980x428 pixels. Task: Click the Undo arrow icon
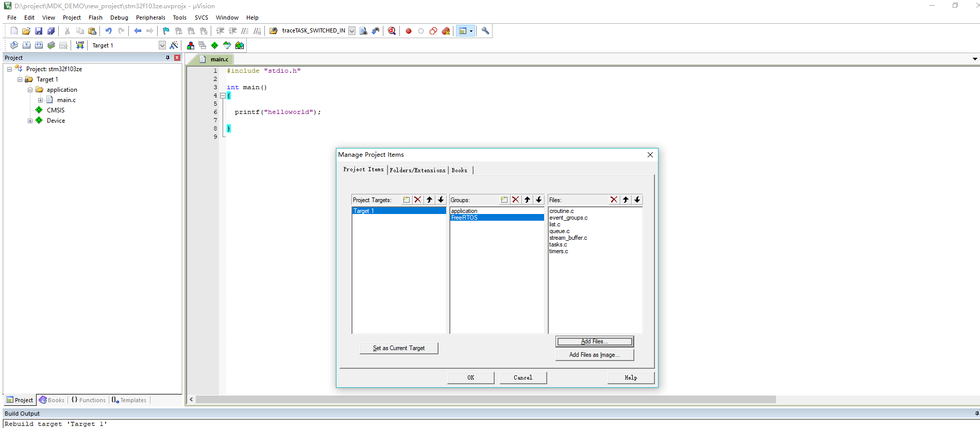[x=108, y=31]
